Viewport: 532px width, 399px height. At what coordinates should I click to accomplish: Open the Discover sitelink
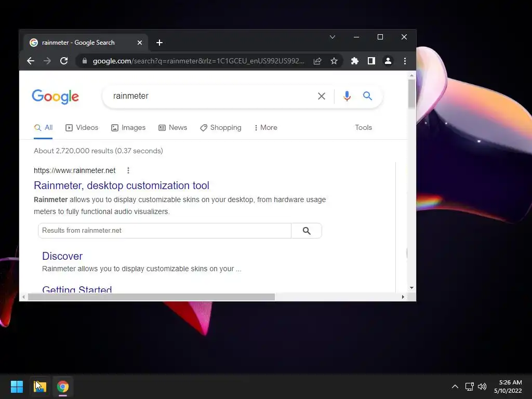click(62, 256)
